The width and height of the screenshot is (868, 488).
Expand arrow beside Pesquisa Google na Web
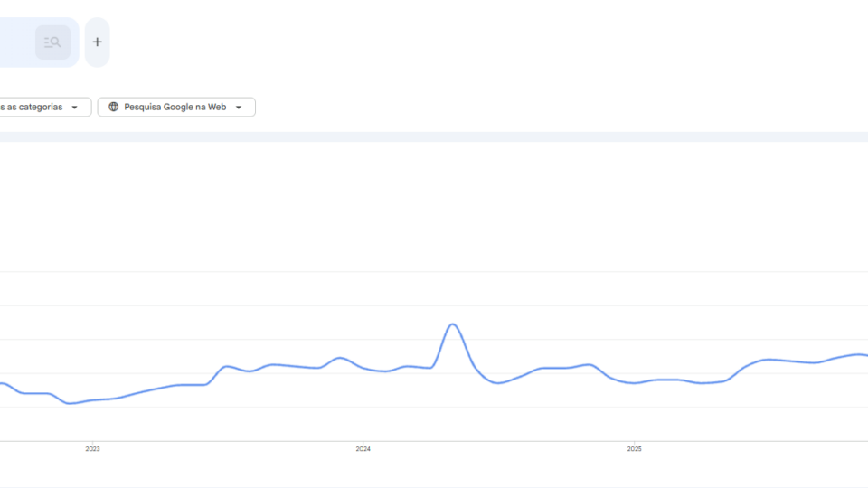(x=239, y=108)
